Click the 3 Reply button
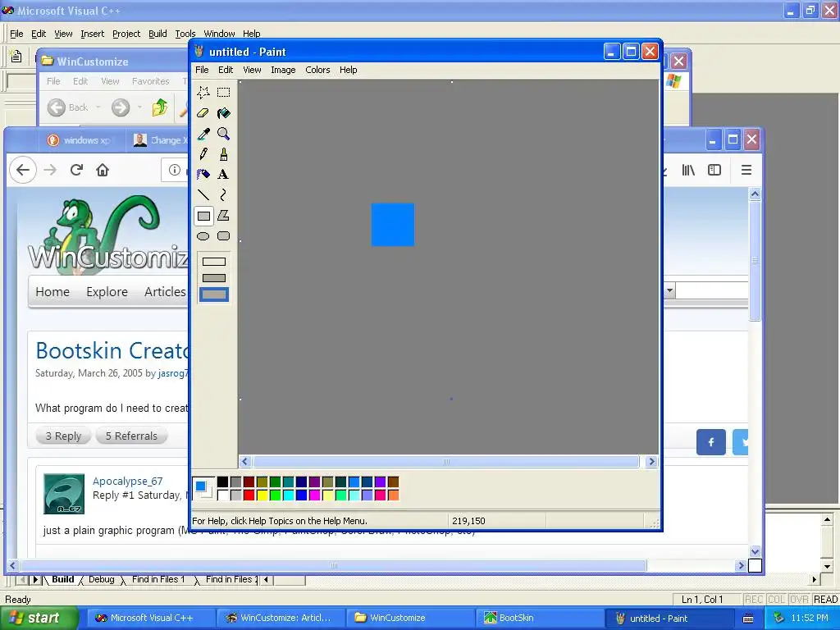This screenshot has height=630, width=840. point(63,436)
